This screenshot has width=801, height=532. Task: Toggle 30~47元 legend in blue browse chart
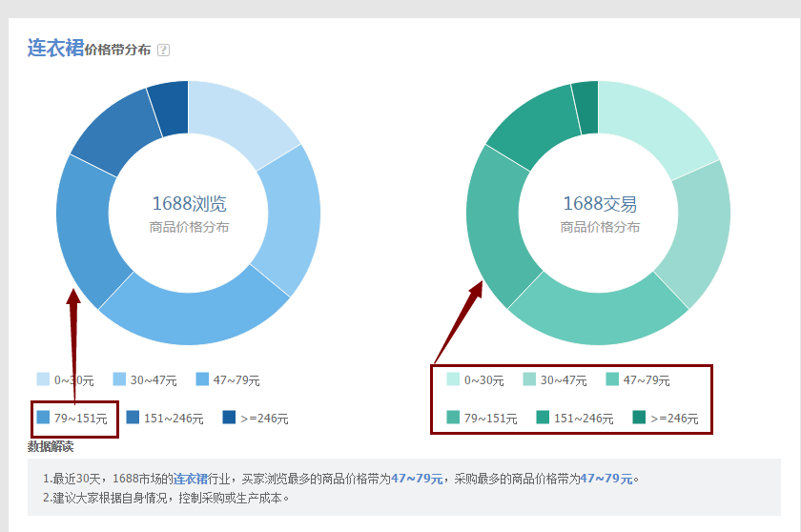click(145, 379)
